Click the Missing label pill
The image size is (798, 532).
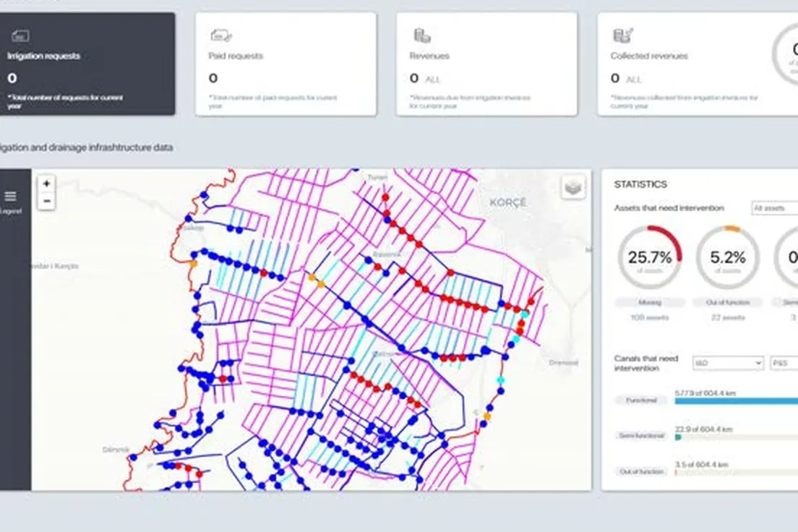click(649, 302)
